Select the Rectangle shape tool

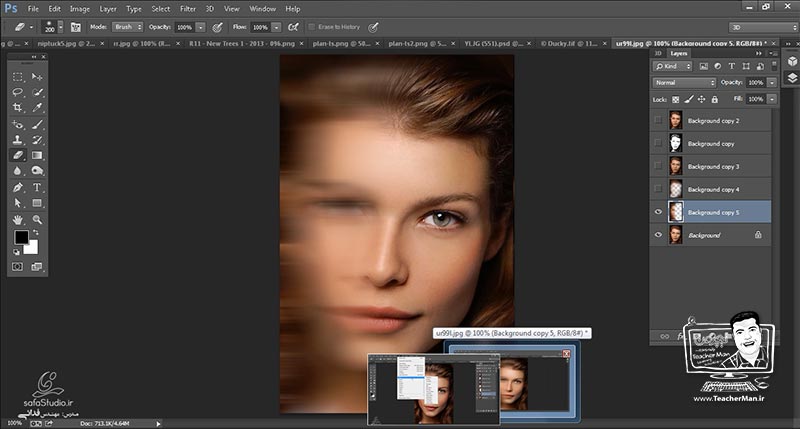37,203
